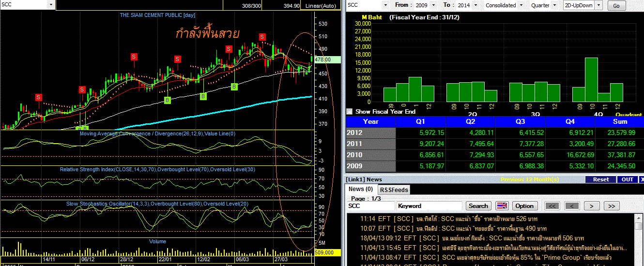Jump to first news page with <<

tap(552, 206)
